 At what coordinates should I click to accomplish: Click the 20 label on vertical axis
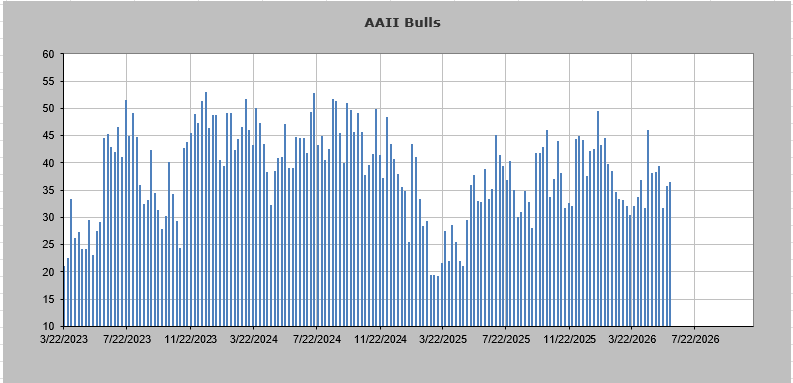click(49, 272)
